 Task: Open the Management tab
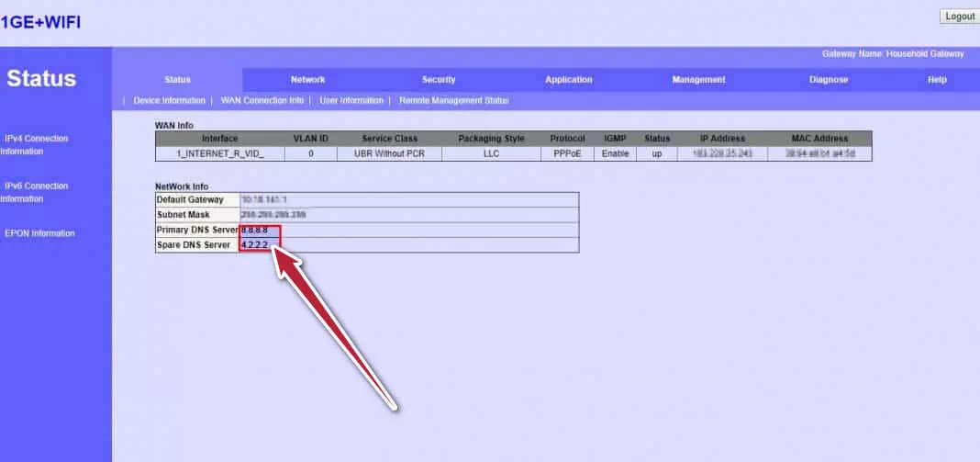(698, 80)
